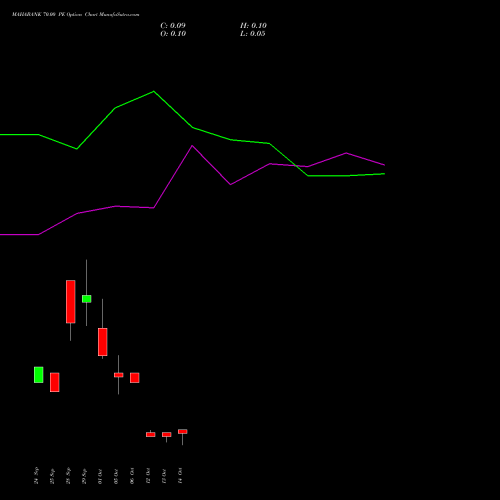The image size is (500, 500).
Task: Click the red candle for 12 Oct
Action: point(151,434)
